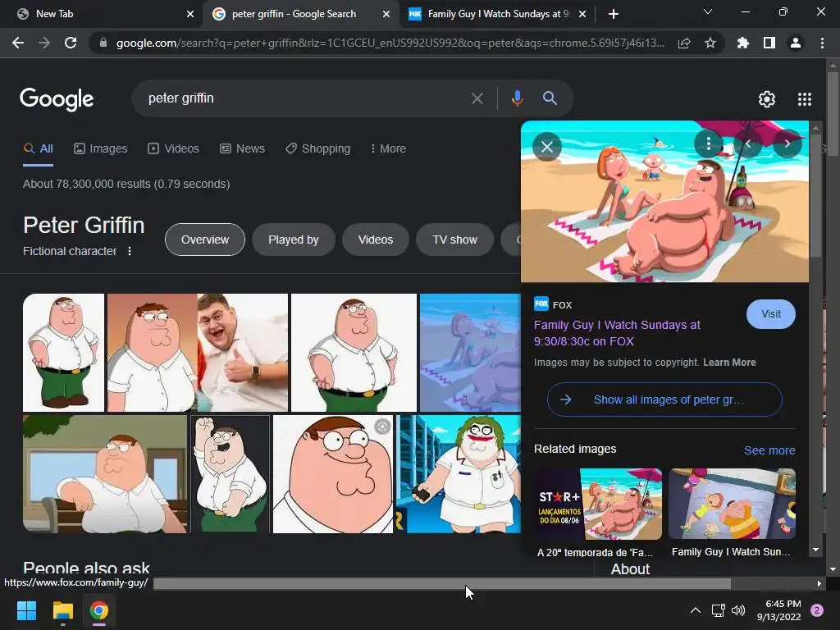
Task: Click the Visit button
Action: (x=771, y=314)
